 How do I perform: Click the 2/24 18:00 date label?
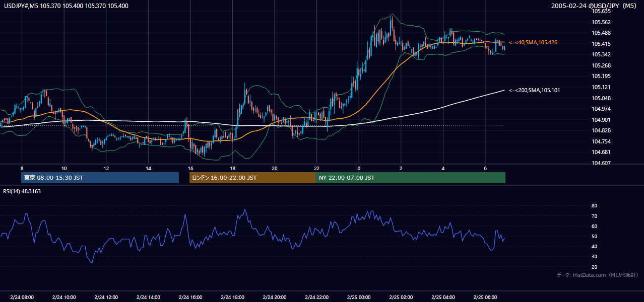[232, 297]
